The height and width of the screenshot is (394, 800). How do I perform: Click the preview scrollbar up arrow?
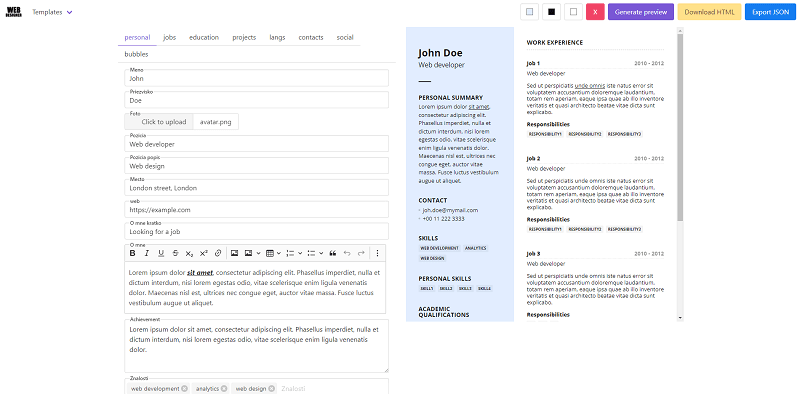(x=680, y=31)
